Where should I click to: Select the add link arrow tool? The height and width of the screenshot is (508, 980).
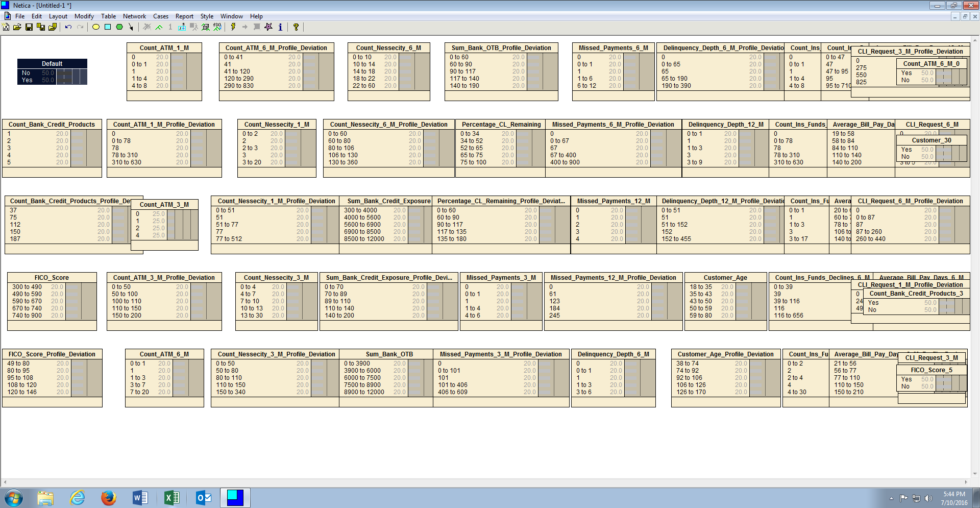tap(131, 27)
